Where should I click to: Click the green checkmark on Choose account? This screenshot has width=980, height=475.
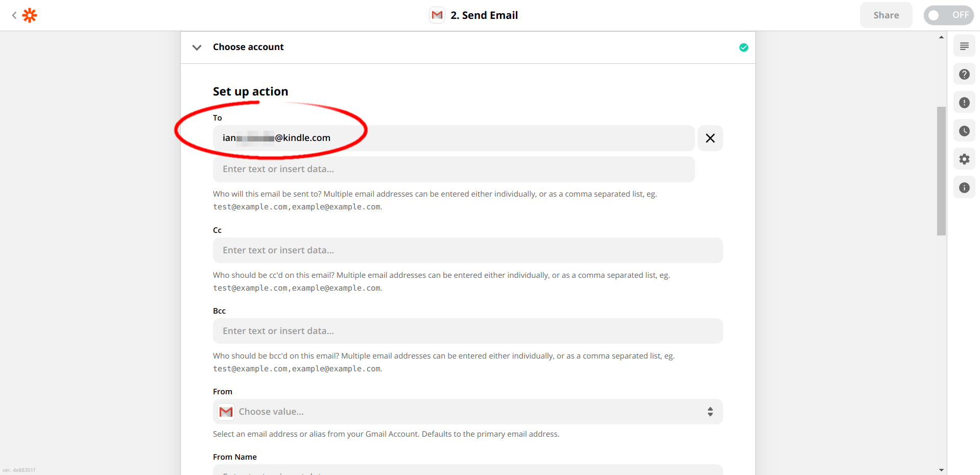coord(744,47)
